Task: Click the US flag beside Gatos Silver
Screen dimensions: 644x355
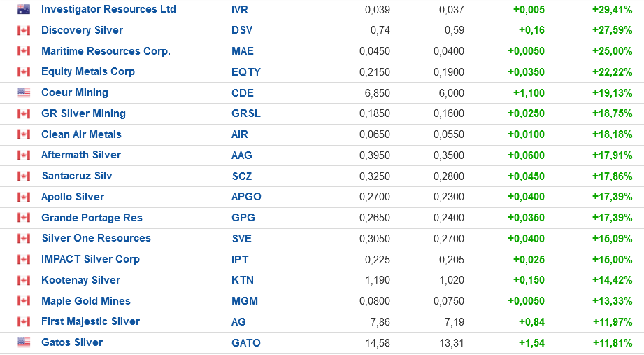Action: point(24,342)
